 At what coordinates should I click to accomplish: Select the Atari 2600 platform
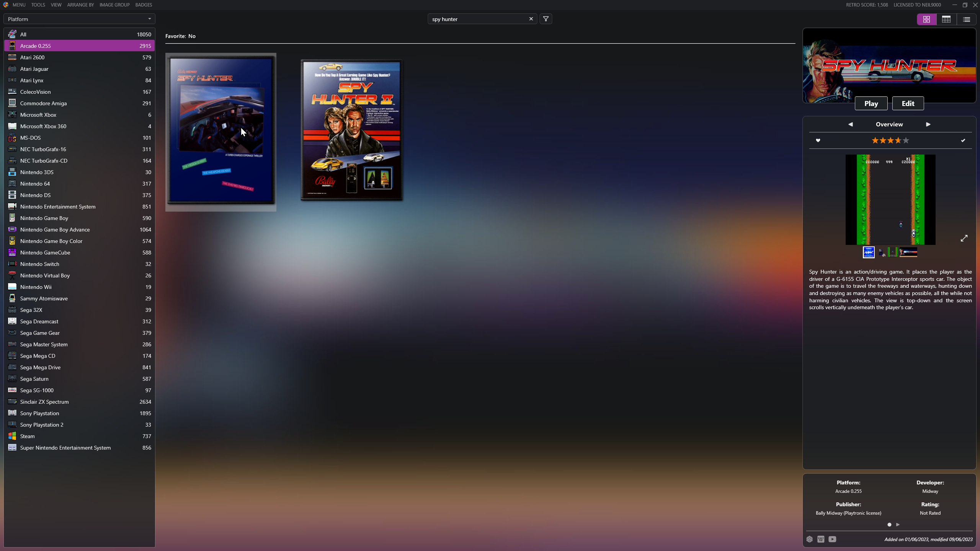[x=79, y=57]
